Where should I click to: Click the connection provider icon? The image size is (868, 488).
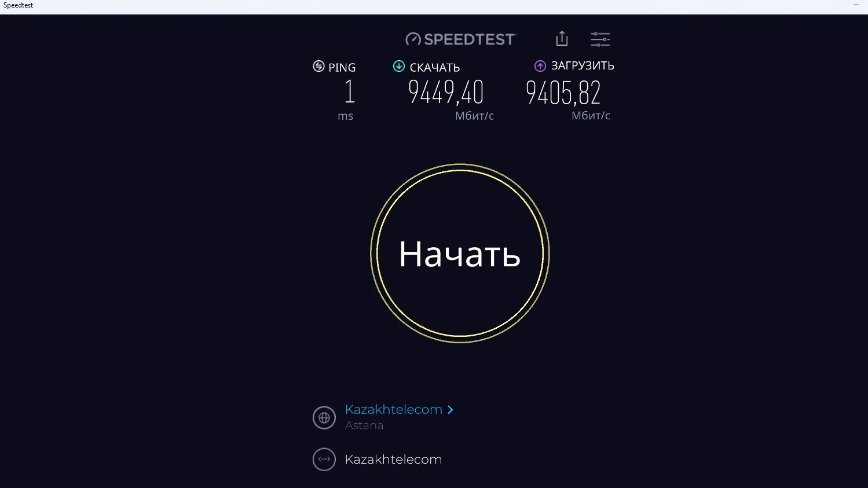(x=324, y=459)
